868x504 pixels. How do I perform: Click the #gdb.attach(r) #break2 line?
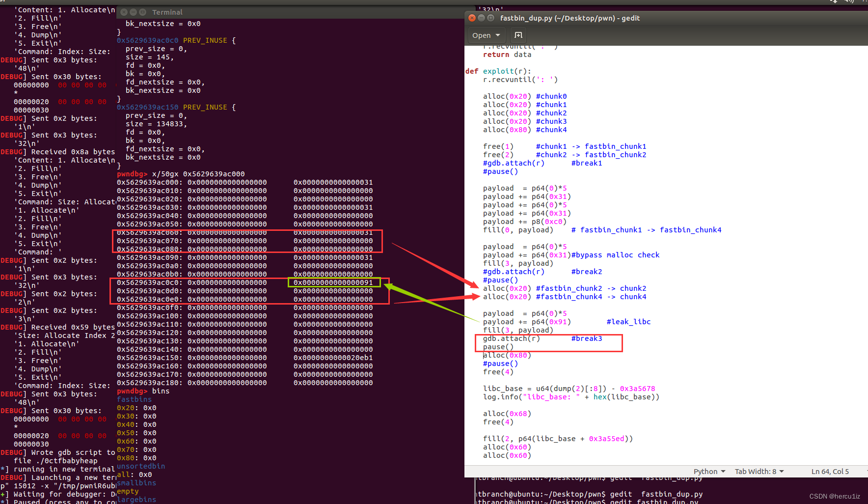[x=542, y=272]
